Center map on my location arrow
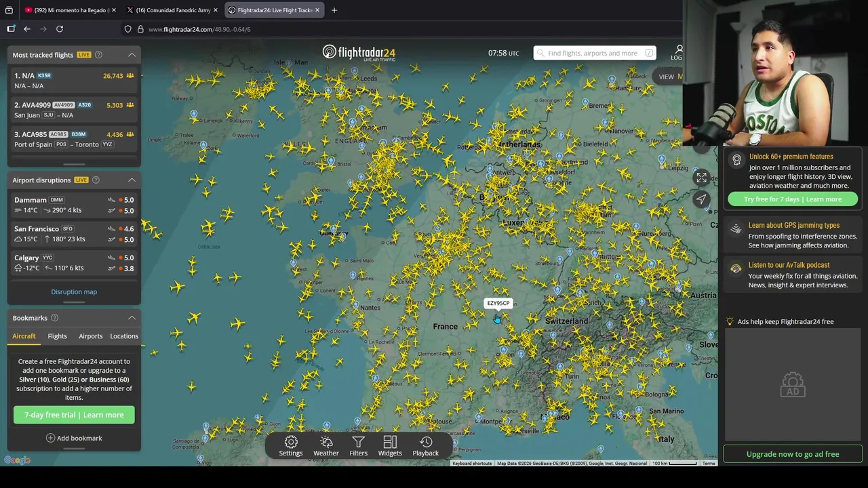The width and height of the screenshot is (868, 488). tap(701, 199)
